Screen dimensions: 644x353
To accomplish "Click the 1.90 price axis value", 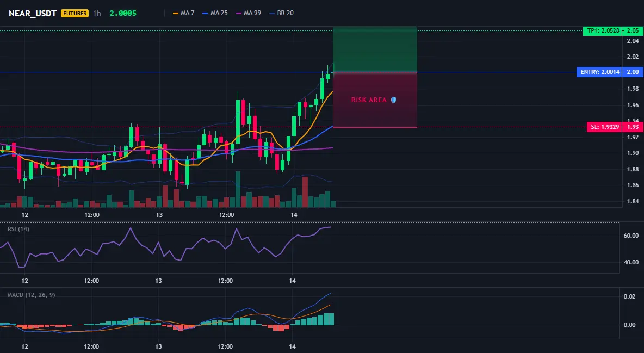I will pos(633,153).
